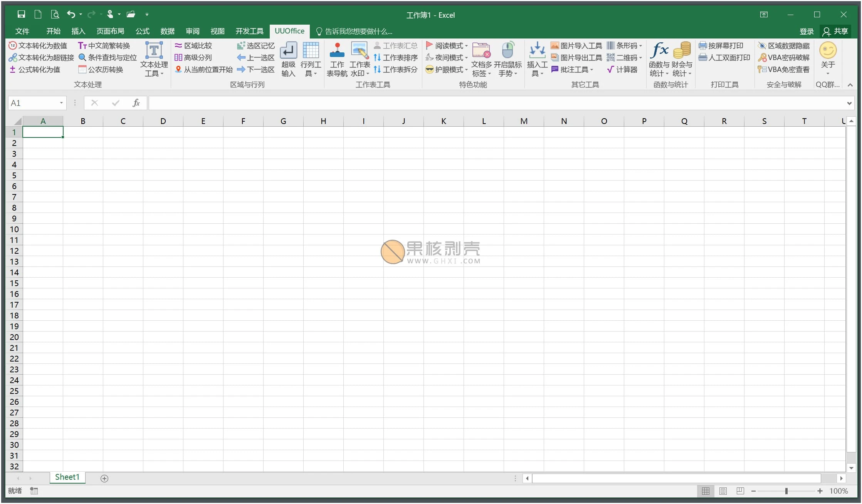Click the 计算器 icon
Image resolution: width=862 pixels, height=504 pixels.
pos(610,70)
